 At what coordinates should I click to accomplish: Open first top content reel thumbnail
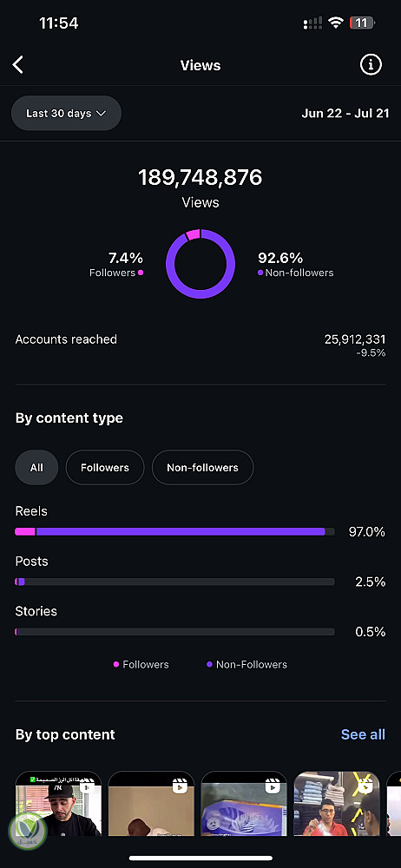(58, 803)
